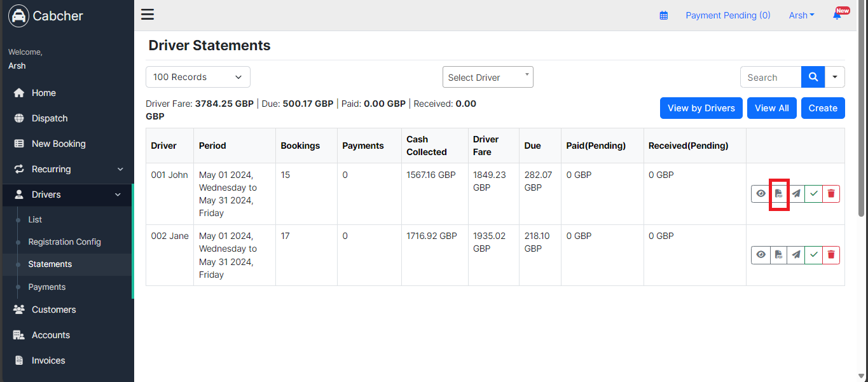Viewport: 868px width, 382px height.
Task: Go to Home in sidebar
Action: (67, 93)
